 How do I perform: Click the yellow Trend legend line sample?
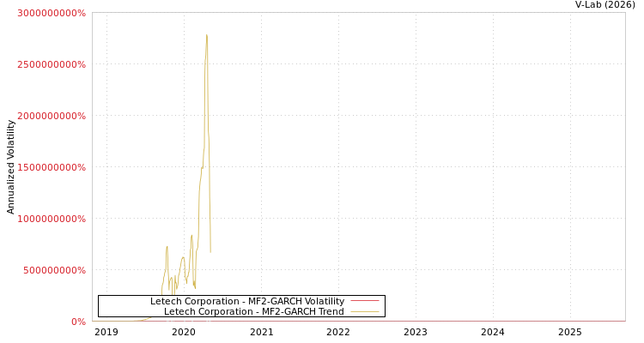click(x=365, y=312)
